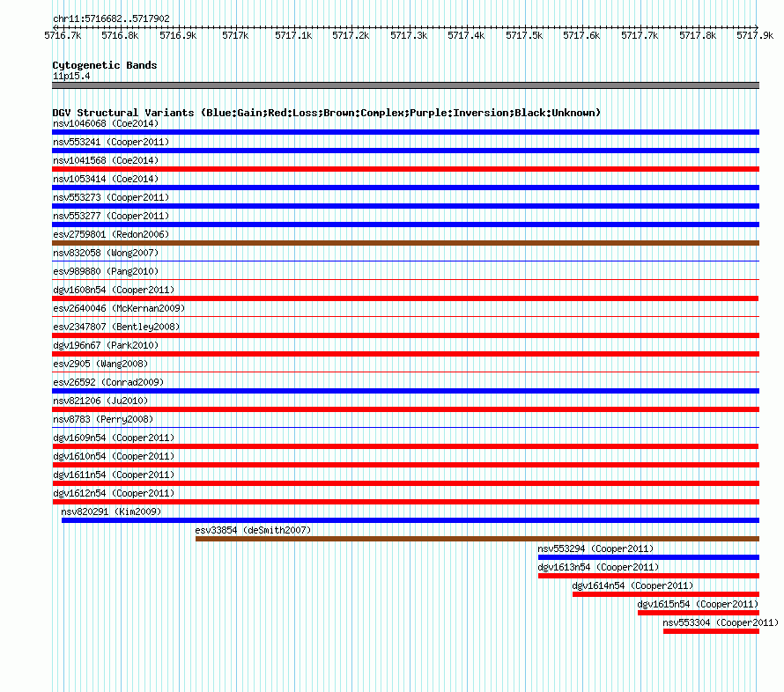784x692 pixels.
Task: Open nsv553294 (Cooper2011) label
Action: [x=595, y=548]
